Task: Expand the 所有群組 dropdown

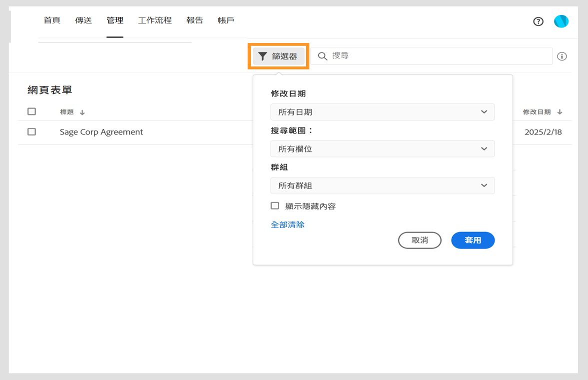Action: click(383, 185)
